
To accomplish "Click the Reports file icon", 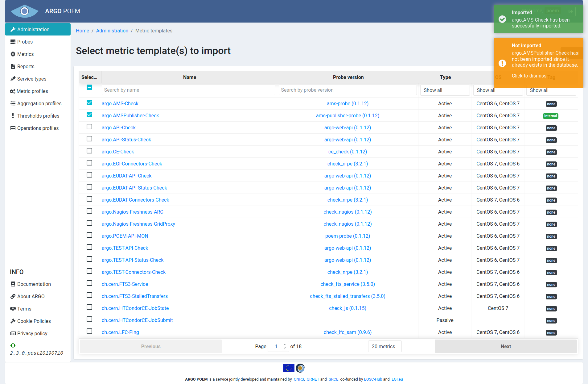I will click(13, 66).
